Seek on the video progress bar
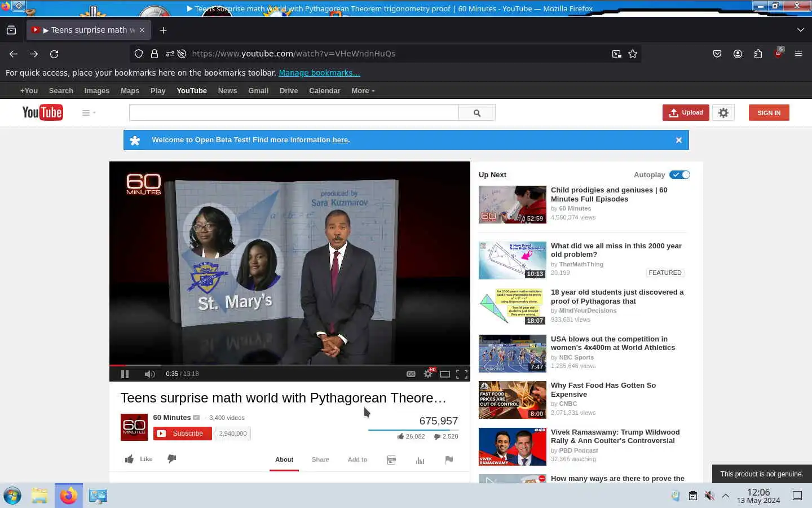The height and width of the screenshot is (508, 812). [x=290, y=365]
